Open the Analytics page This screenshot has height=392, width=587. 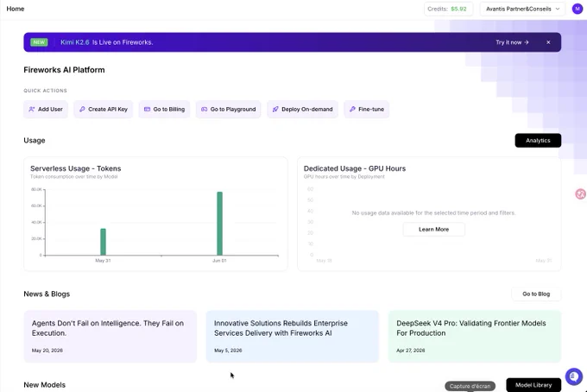(x=538, y=141)
